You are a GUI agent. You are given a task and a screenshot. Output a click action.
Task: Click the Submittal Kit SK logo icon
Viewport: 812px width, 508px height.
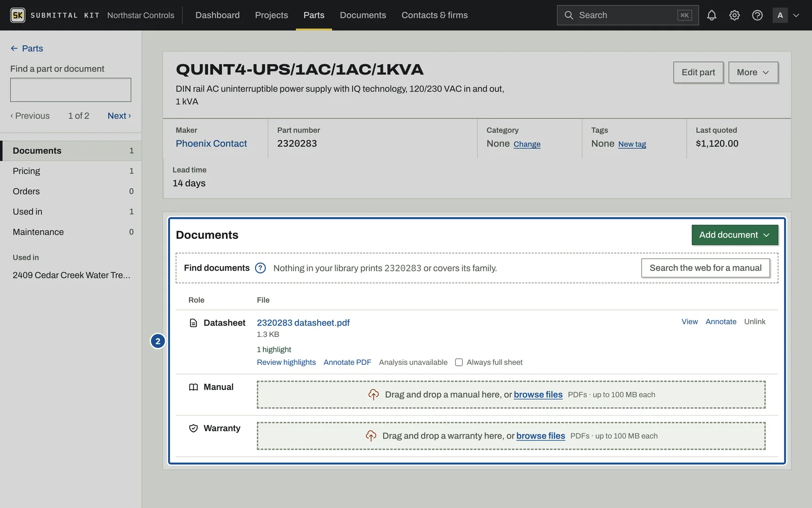point(18,15)
